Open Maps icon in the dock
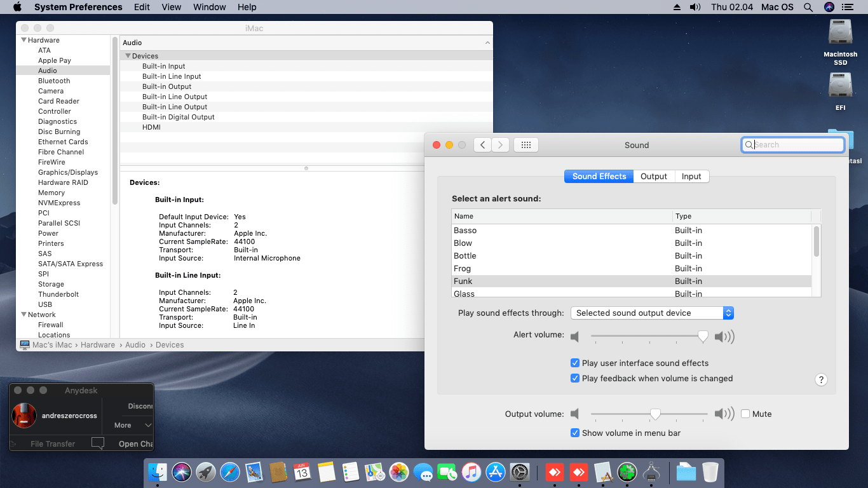This screenshot has height=488, width=868. tap(374, 472)
